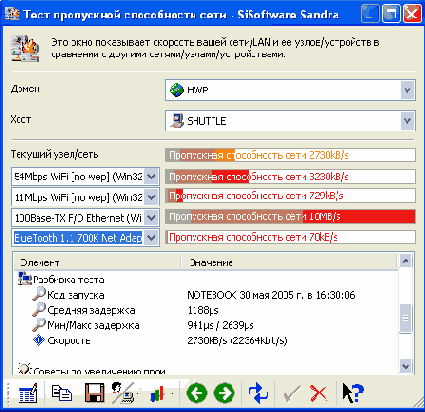The image size is (425, 412).
Task: Click the 70kB/s BlueTooth result bar
Action: click(290, 237)
